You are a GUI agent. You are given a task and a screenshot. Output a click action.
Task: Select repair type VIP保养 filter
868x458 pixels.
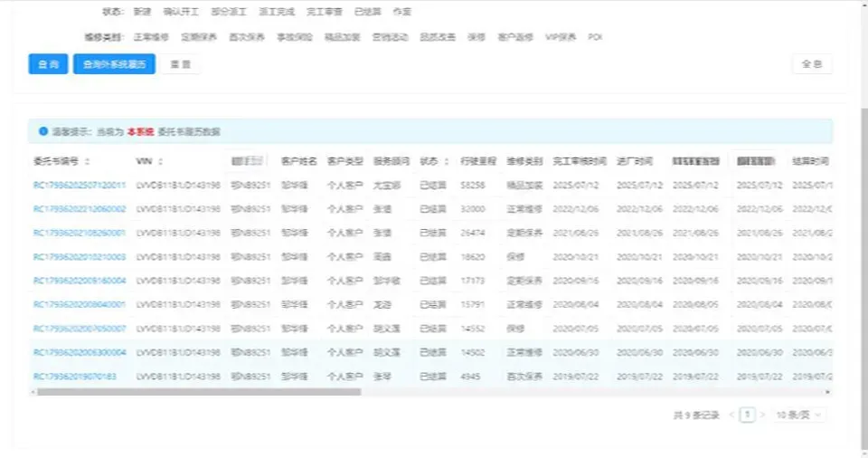click(561, 37)
